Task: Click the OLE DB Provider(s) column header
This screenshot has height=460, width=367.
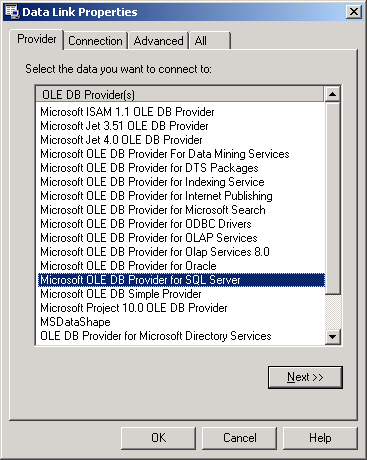Action: click(180, 95)
